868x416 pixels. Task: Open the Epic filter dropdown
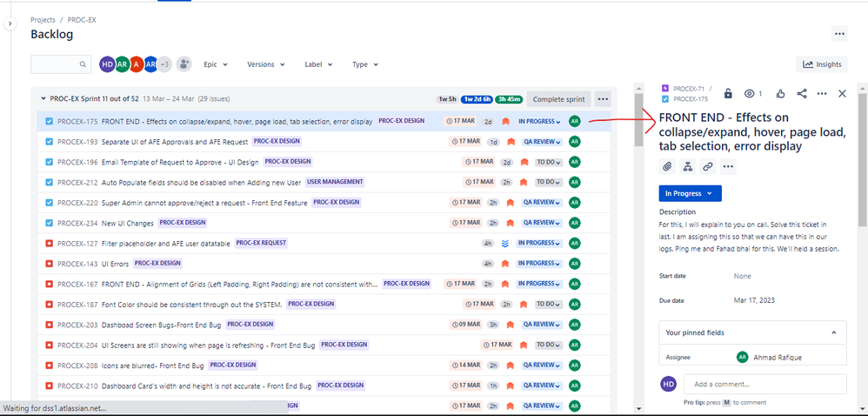click(216, 64)
